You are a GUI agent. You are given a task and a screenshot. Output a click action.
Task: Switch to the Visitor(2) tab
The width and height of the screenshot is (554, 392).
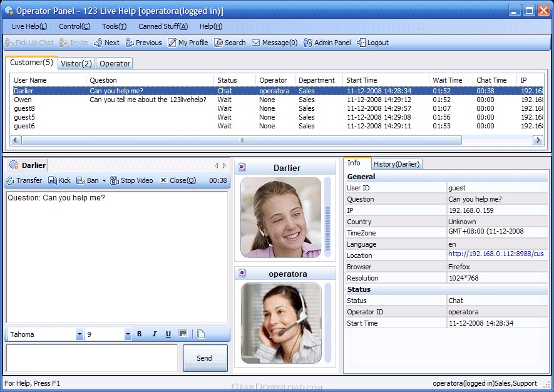[x=76, y=63]
